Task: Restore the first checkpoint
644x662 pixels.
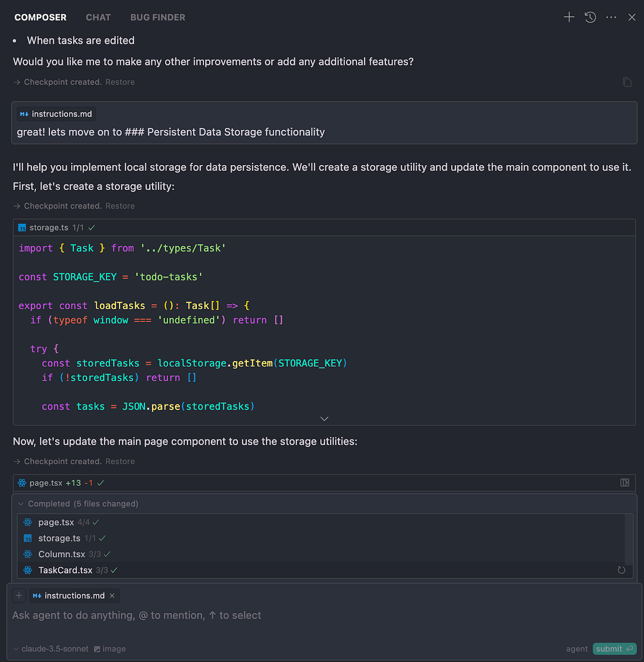Action: [x=120, y=82]
